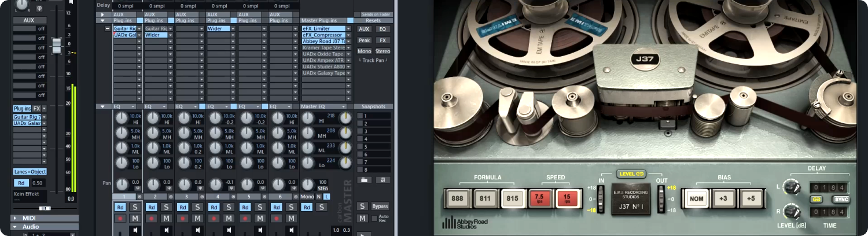Toggle the Auto Rec checkbox
This screenshot has width=868, height=236.
coord(374,218)
